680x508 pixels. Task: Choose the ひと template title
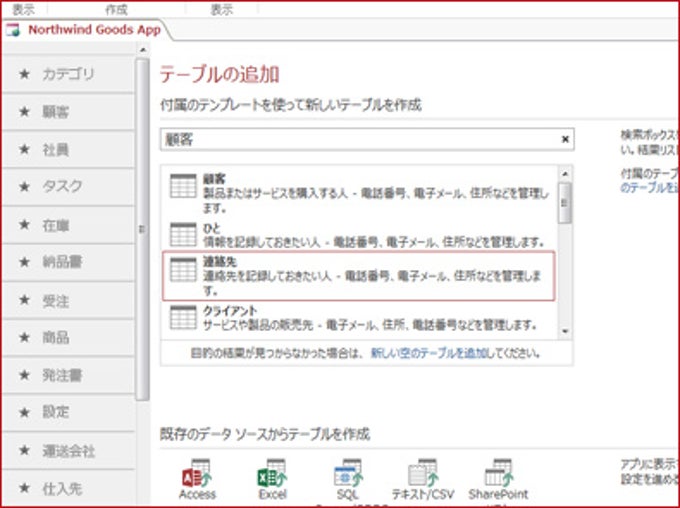[x=212, y=228]
